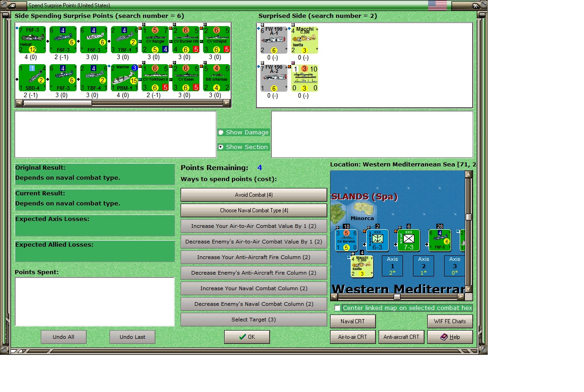Click Decrease Enemy's Air-to-Air Combat Value By 1
584x392 pixels.
pos(254,242)
